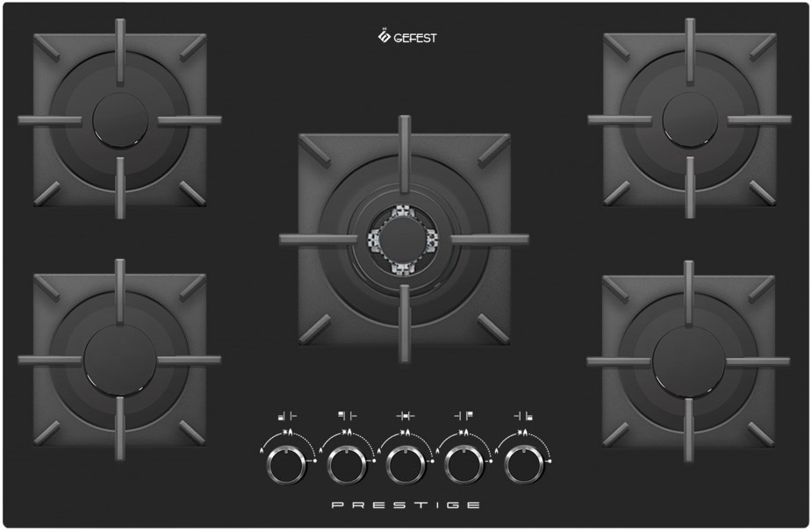The width and height of the screenshot is (812, 530).
Task: Click the center burner indicator above middle knob
Action: [x=406, y=416]
